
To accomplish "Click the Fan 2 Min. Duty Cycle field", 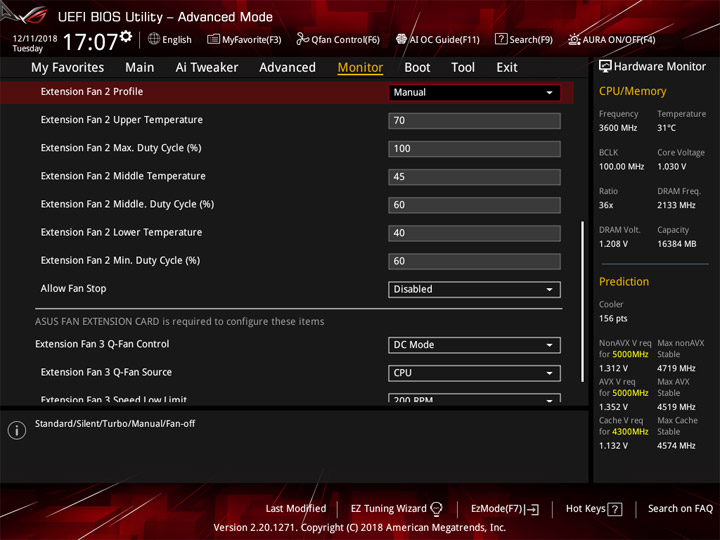I will tap(474, 261).
